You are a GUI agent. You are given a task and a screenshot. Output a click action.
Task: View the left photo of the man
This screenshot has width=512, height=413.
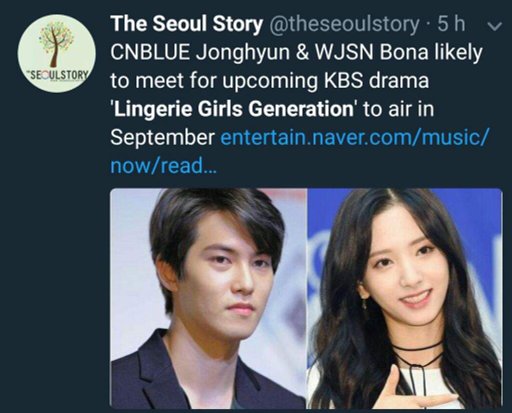[x=208, y=298]
